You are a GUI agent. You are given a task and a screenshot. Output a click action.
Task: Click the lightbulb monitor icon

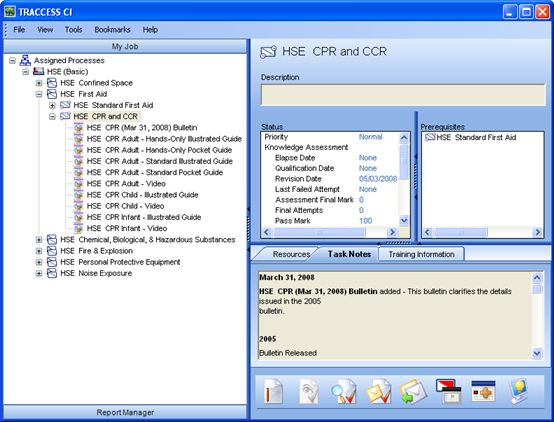coord(519,391)
